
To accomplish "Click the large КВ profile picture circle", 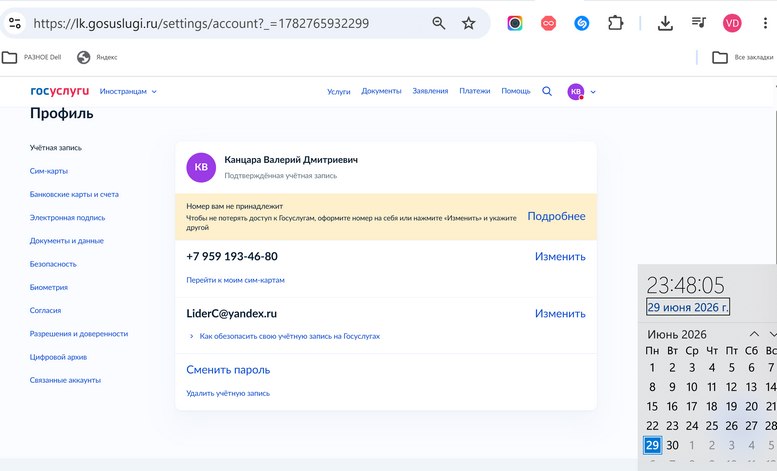I will point(201,168).
